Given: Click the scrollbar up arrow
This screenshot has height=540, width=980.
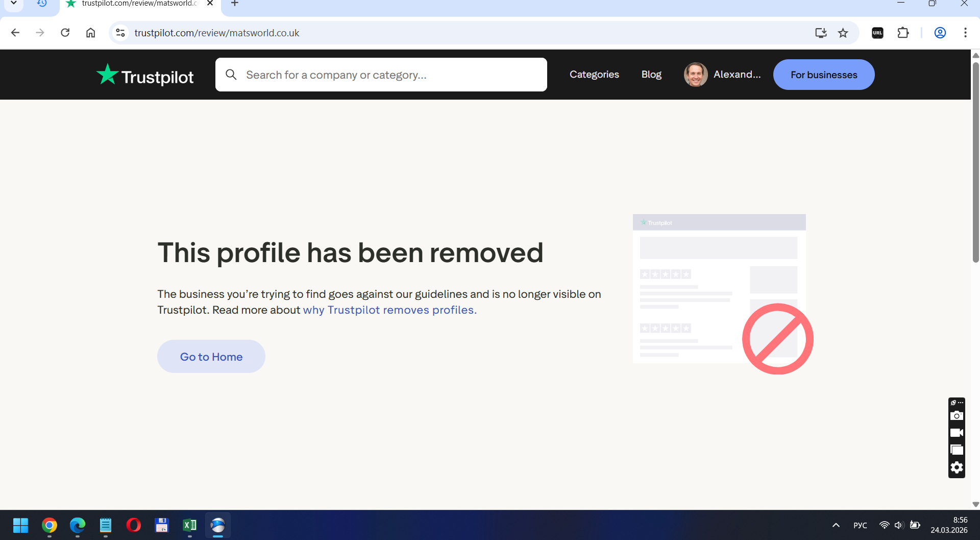Looking at the screenshot, I should [975, 55].
